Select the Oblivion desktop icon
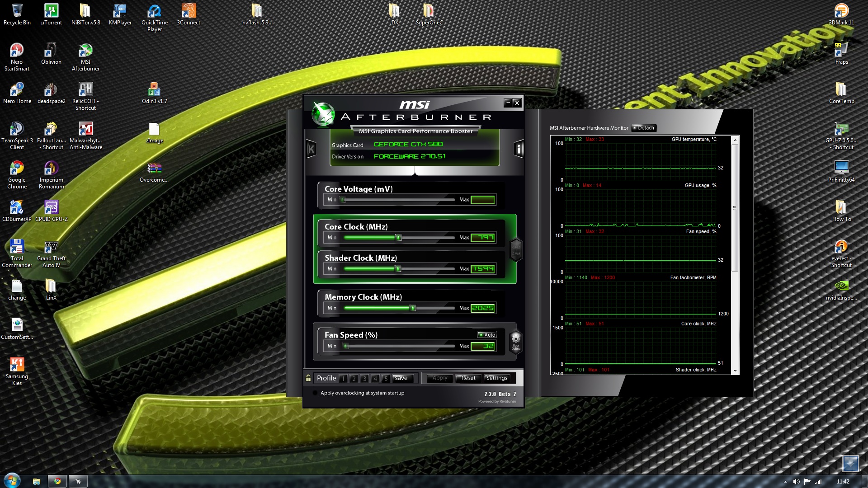868x488 pixels. (51, 54)
